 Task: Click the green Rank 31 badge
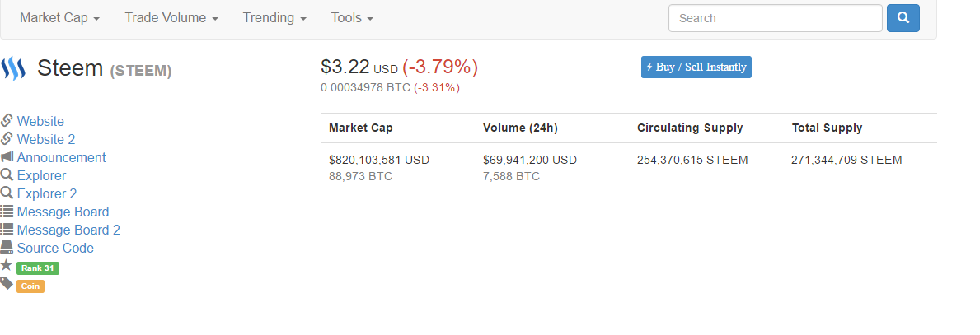tap(37, 268)
